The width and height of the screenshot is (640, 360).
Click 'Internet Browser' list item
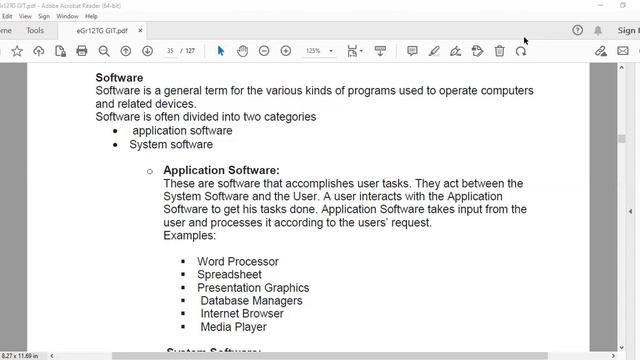click(242, 314)
